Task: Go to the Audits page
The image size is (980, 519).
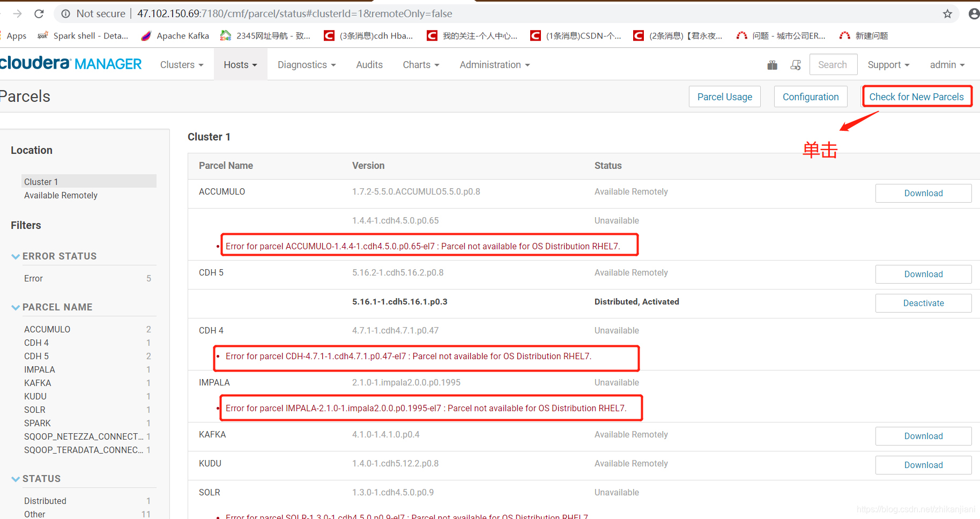Action: (x=369, y=65)
